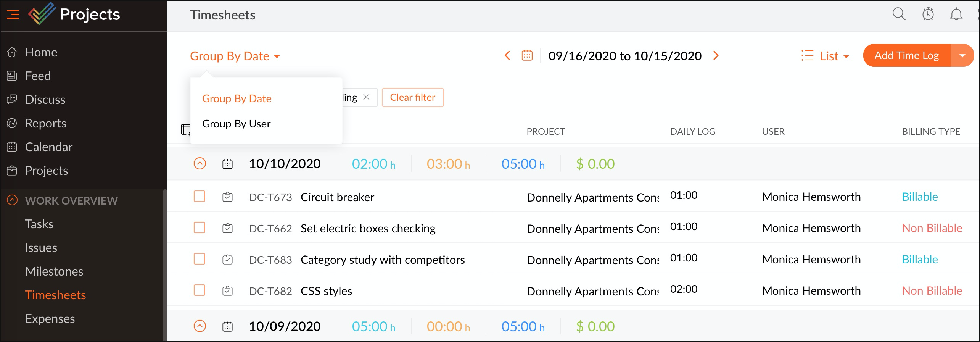Viewport: 980px width, 342px height.
Task: Collapse the 10/10/2020 date group
Action: click(200, 164)
